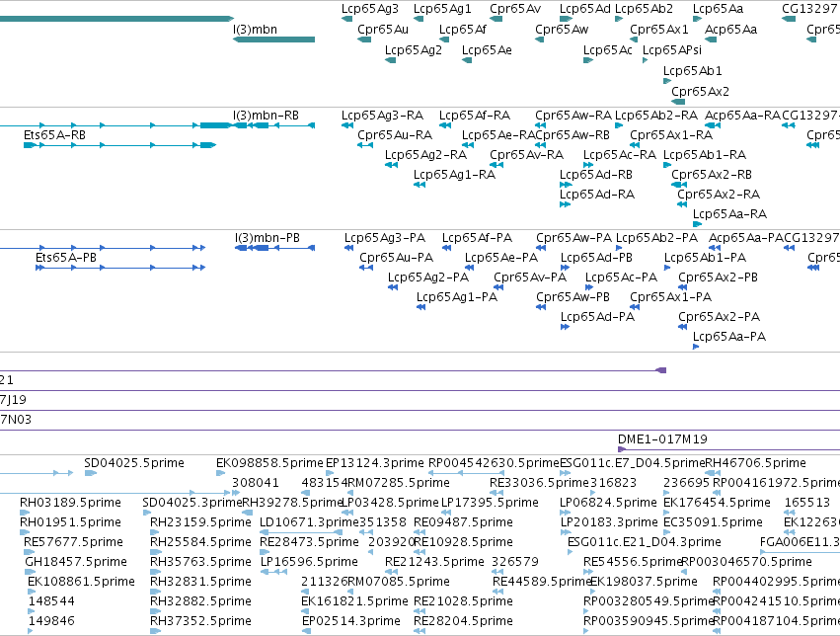Click the Lcp65Ad-RA transcript label
This screenshot has height=636, width=840.
pyautogui.click(x=597, y=195)
